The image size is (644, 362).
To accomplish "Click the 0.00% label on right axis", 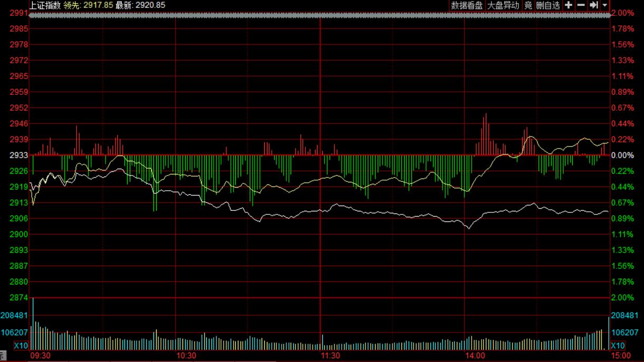I will point(623,155).
